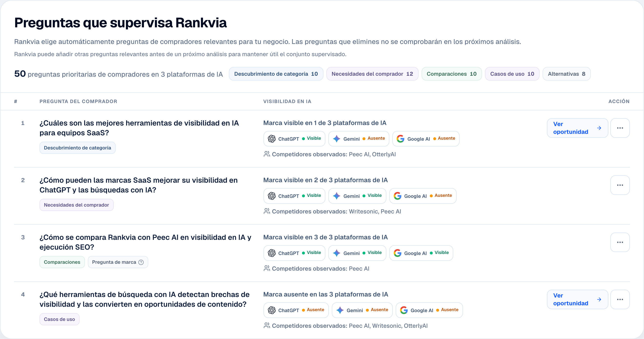The image size is (644, 339).
Task: Click question text comparing Rankvia con Peec AI
Action: tap(145, 242)
